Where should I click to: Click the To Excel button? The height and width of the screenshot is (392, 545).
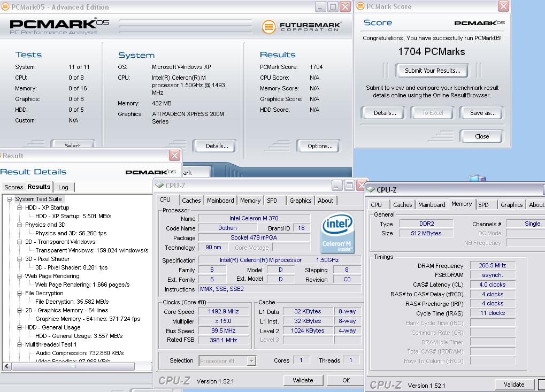432,113
